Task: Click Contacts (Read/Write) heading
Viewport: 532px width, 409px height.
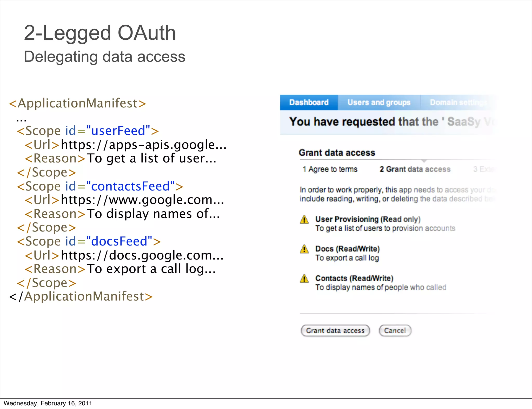Action: [354, 278]
